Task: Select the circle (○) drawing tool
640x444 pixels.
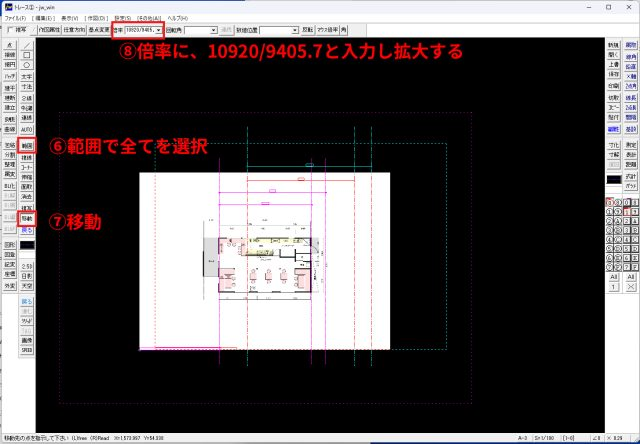Action: [27, 65]
